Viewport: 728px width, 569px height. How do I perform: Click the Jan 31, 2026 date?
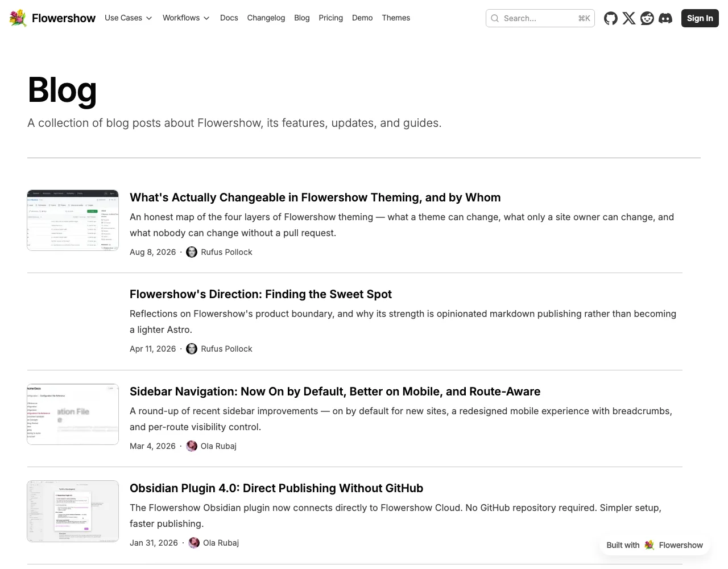[154, 543]
